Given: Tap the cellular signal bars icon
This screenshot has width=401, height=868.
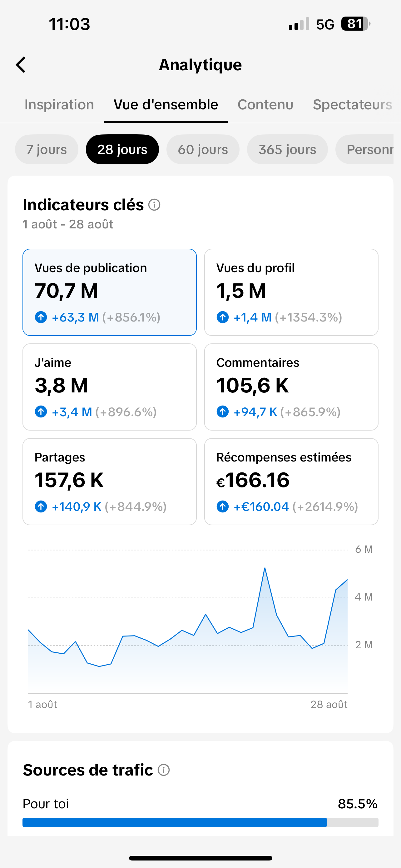Looking at the screenshot, I should pyautogui.click(x=299, y=24).
